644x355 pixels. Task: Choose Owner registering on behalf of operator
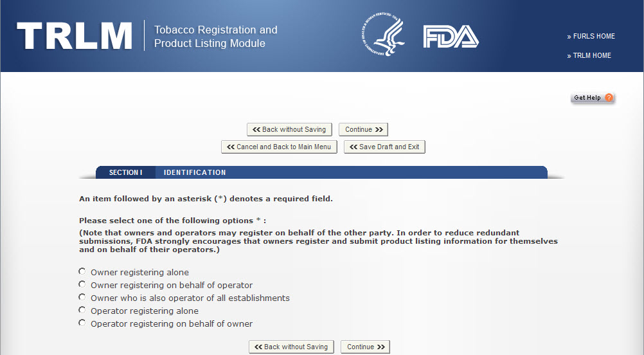82,284
